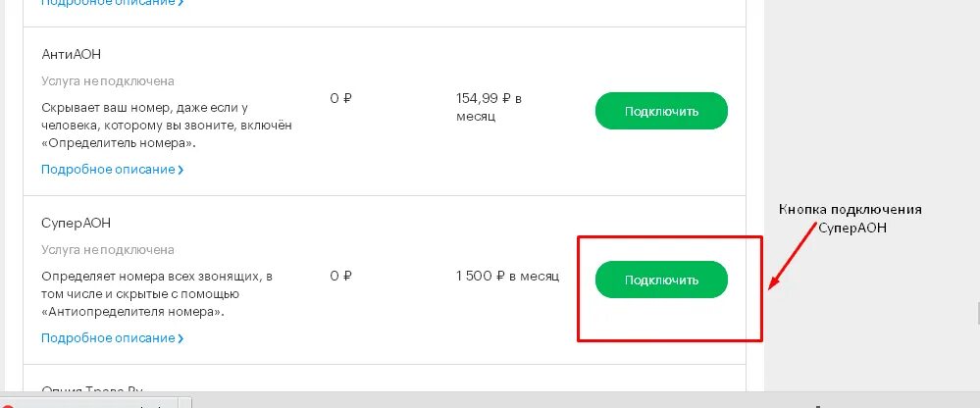Click the Кнопка подключения СуперАОН annotation text
The image size is (980, 408).
[x=851, y=219]
